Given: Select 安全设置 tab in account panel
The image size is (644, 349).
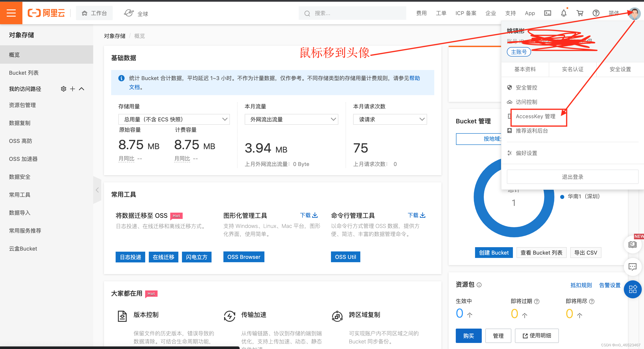Looking at the screenshot, I should (620, 69).
